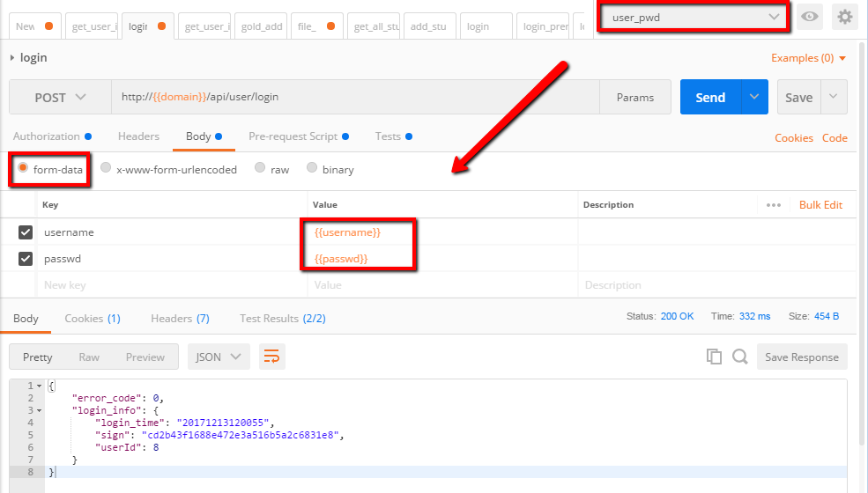
Task: Expand the login request name triangle
Action: (12, 57)
